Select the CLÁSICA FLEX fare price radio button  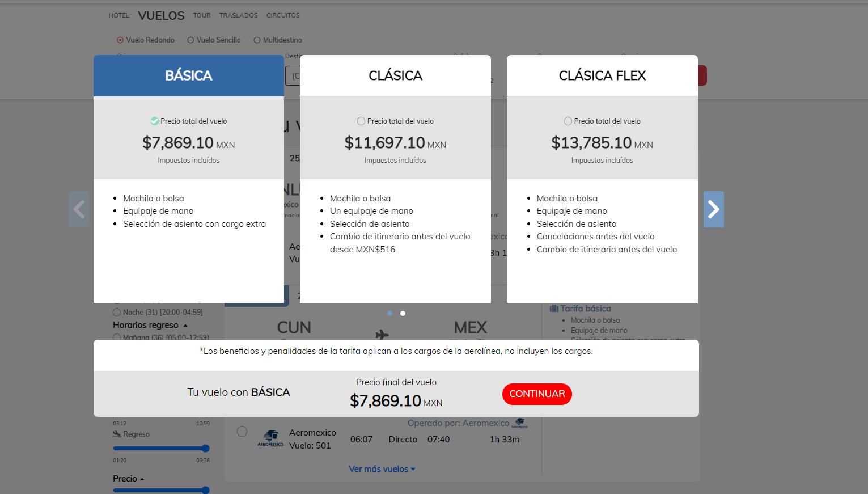pos(568,121)
